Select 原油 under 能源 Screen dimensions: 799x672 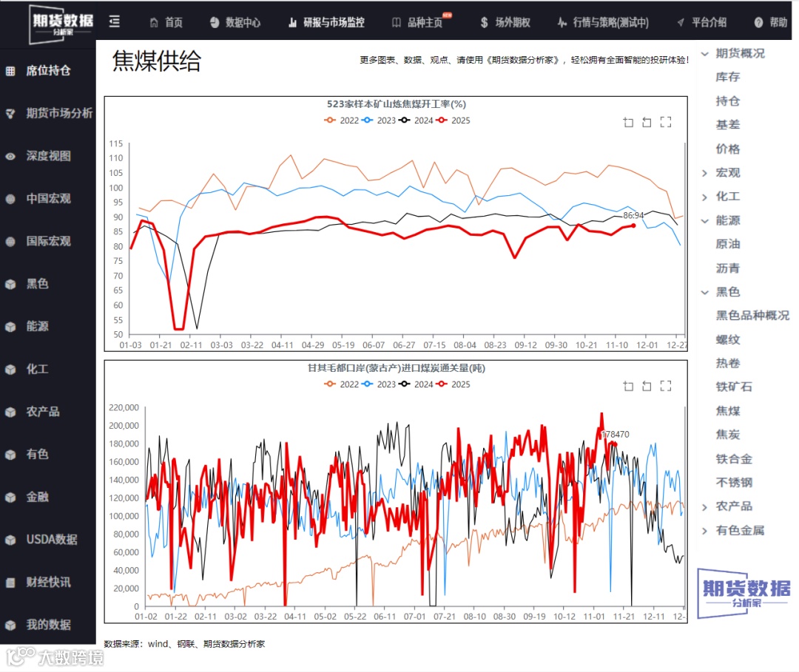(x=728, y=244)
